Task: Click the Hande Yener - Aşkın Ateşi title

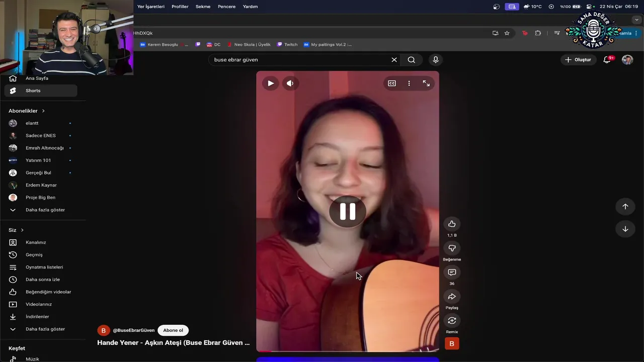Action: 174,342
